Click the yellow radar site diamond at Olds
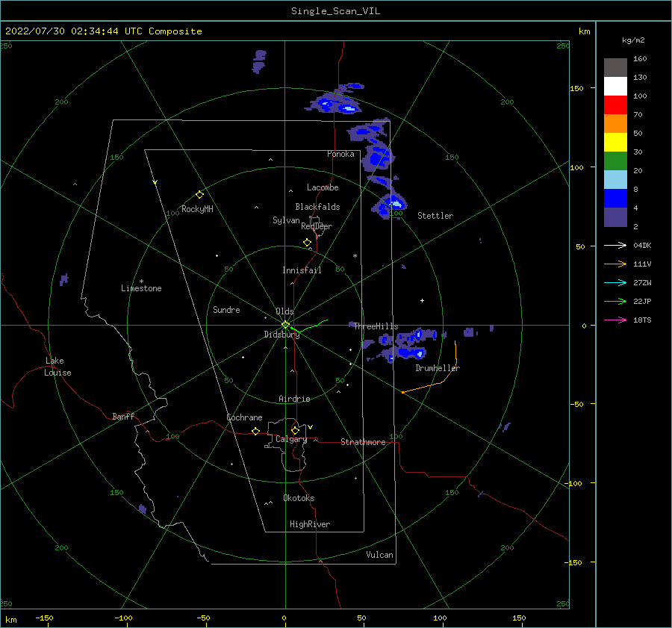The height and width of the screenshot is (628, 672). coord(285,325)
